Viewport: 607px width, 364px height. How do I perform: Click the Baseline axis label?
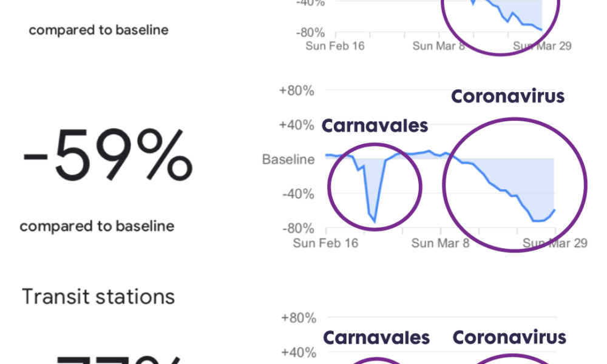pos(288,159)
